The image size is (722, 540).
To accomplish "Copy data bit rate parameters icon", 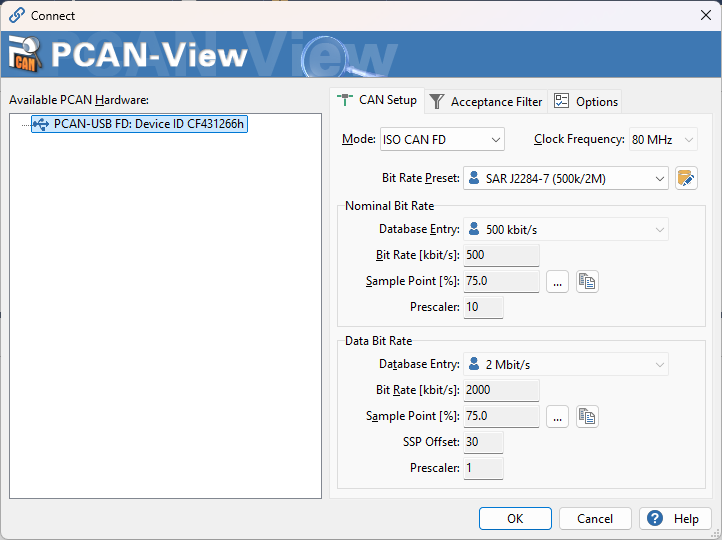I will 587,417.
